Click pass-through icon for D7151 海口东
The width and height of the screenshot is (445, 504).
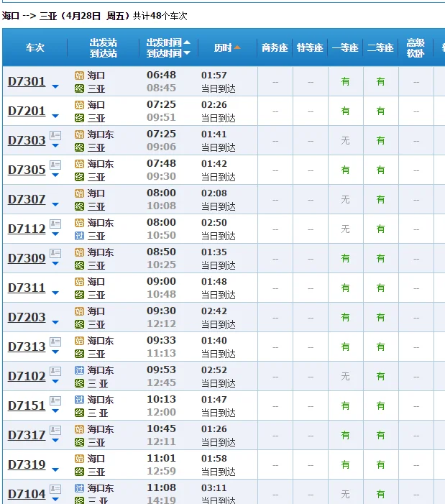[x=79, y=400]
